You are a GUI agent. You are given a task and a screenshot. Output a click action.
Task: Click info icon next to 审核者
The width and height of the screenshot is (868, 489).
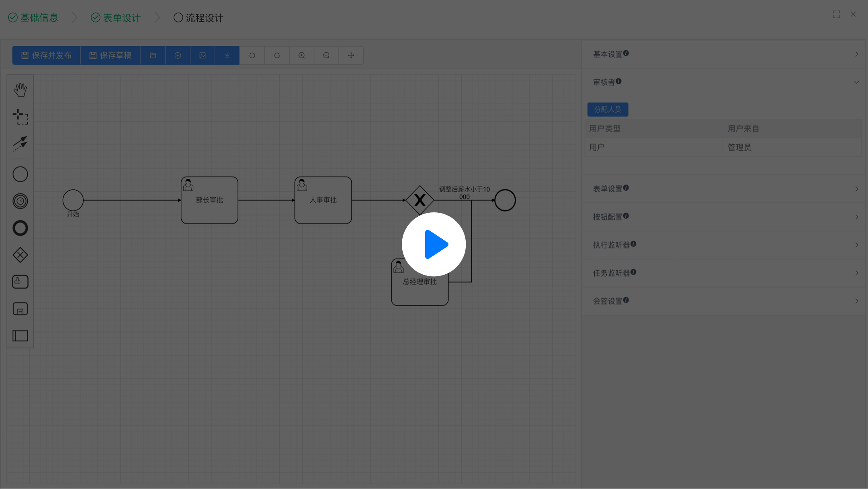(x=619, y=81)
